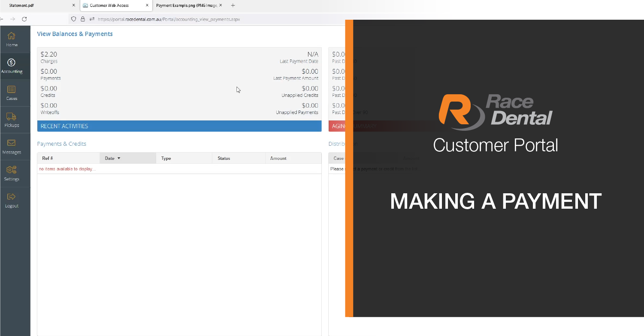Click the padlock icon in address bar

tap(83, 19)
